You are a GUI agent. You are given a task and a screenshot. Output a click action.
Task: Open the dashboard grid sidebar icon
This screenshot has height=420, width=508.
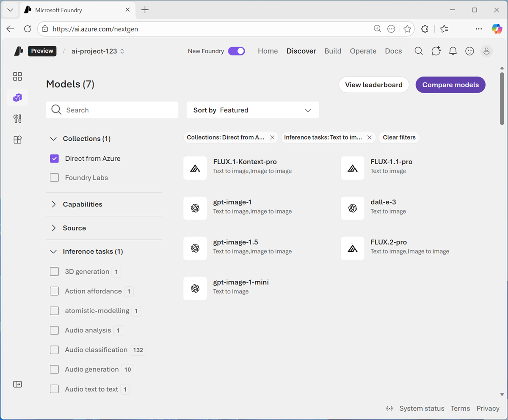[17, 77]
